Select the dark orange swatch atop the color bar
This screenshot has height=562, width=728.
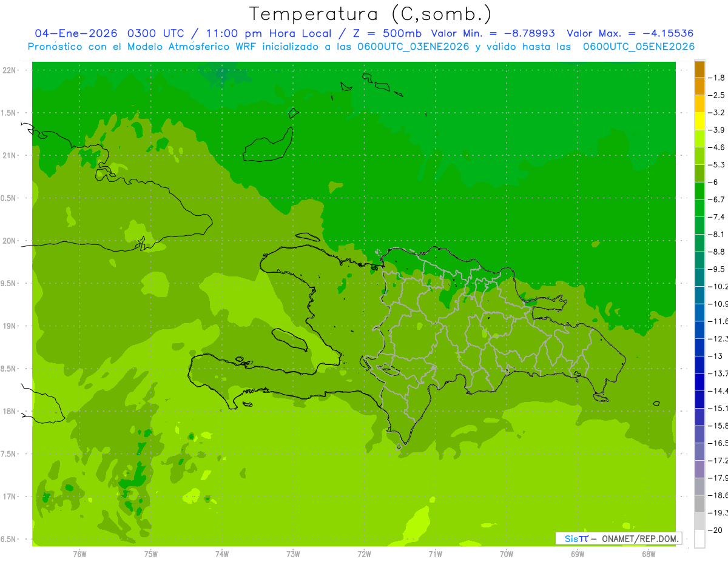[x=699, y=69]
